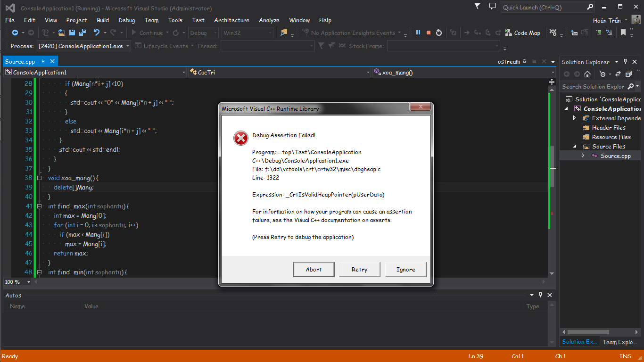The width and height of the screenshot is (644, 362).
Task: Open the Debug configuration dropdown
Action: (203, 33)
